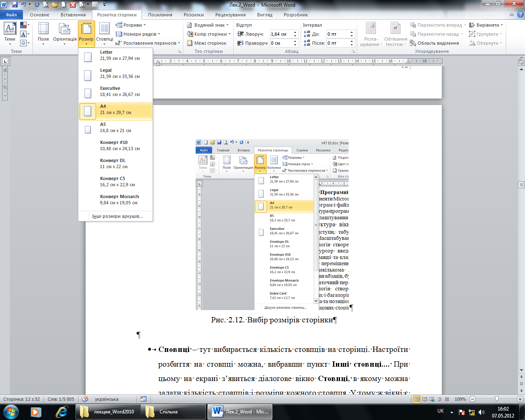The width and height of the screenshot is (525, 420).
Task: Click the Межі сторінок page borders button
Action: [207, 43]
